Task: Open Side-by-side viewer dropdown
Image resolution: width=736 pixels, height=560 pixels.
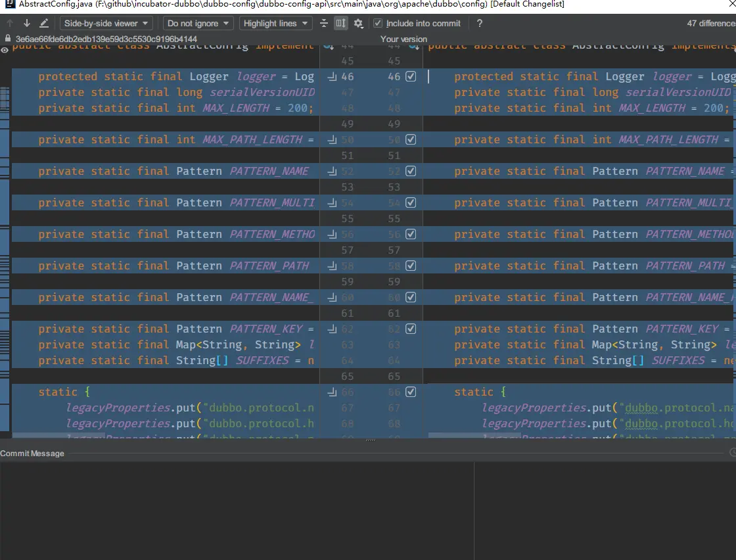Action: tap(106, 23)
